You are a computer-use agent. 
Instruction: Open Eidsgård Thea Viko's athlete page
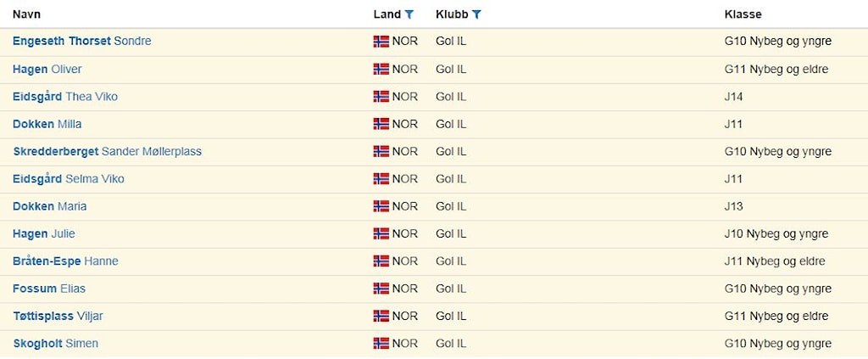click(x=65, y=97)
